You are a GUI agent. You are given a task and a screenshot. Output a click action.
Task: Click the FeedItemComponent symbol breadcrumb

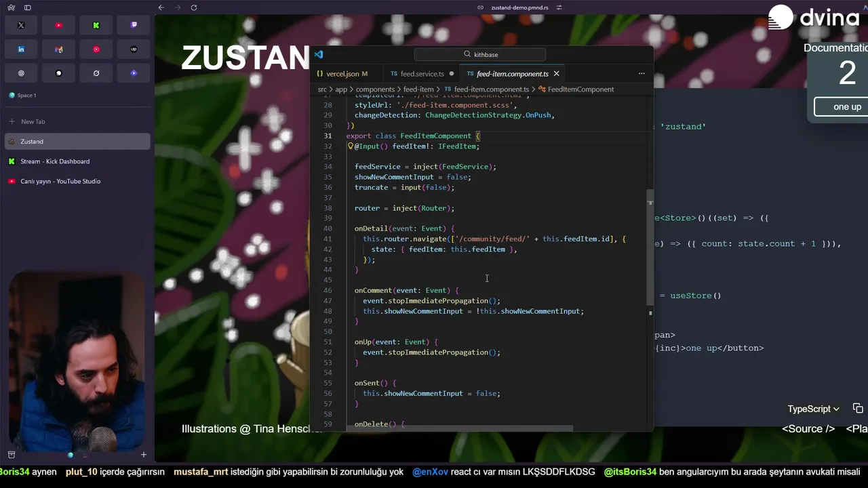[x=576, y=89]
